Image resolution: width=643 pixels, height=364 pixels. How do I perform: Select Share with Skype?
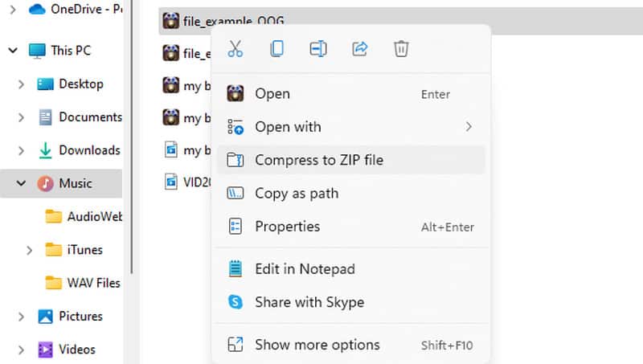(309, 302)
